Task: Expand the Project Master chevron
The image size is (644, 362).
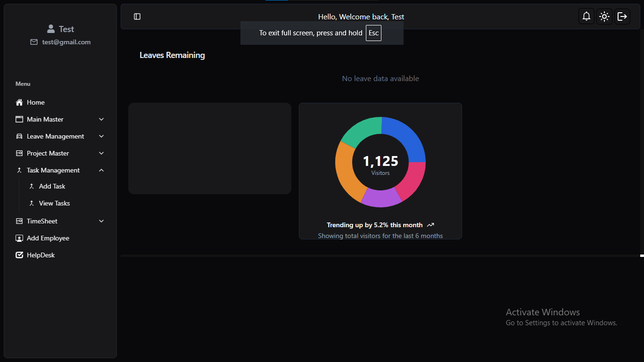Action: tap(101, 153)
